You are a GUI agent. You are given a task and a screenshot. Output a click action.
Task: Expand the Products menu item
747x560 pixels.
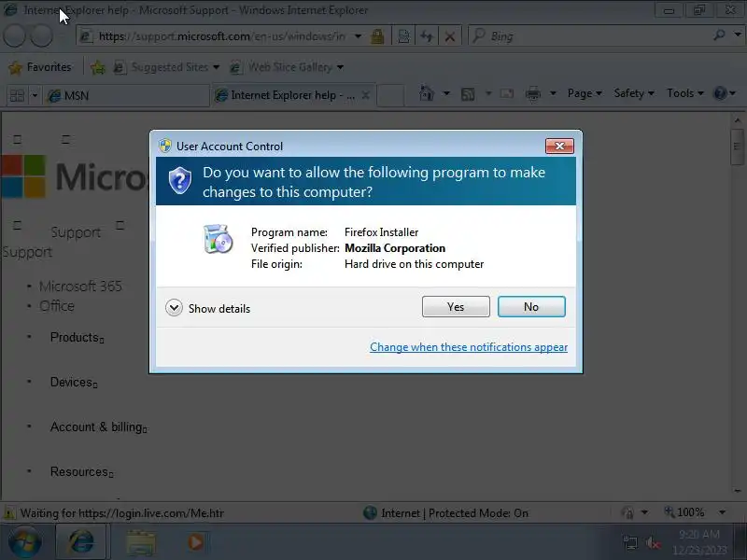coord(77,337)
